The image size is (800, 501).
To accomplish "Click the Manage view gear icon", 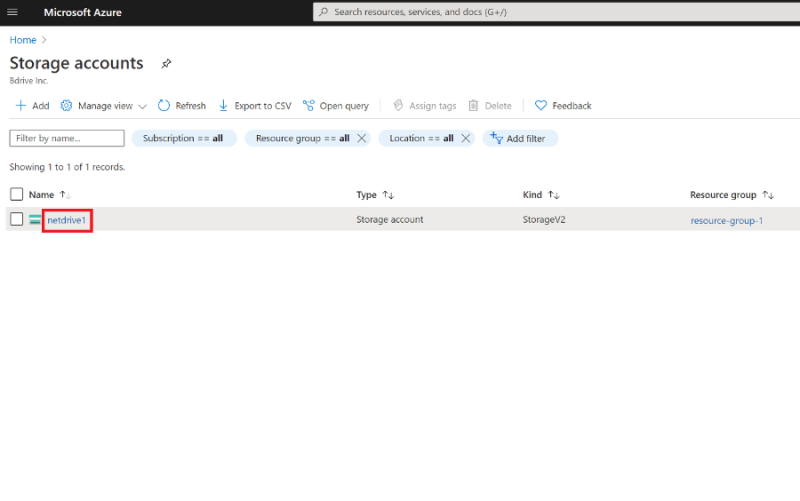I will [x=66, y=106].
